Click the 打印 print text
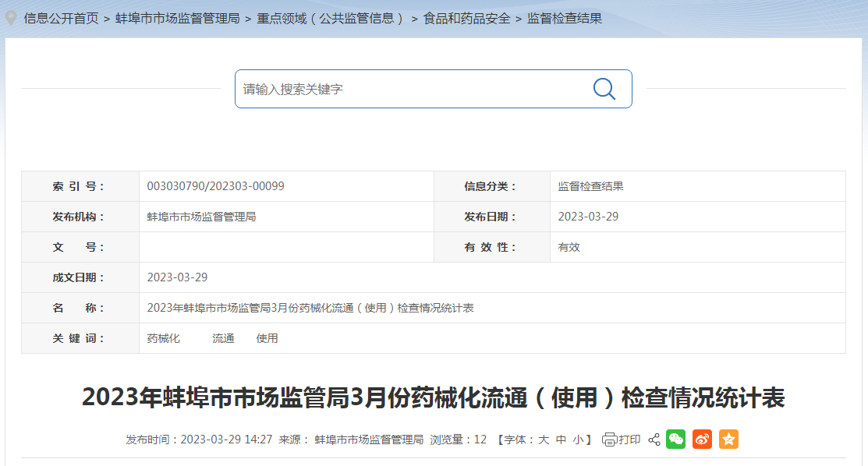868x466 pixels. (629, 440)
